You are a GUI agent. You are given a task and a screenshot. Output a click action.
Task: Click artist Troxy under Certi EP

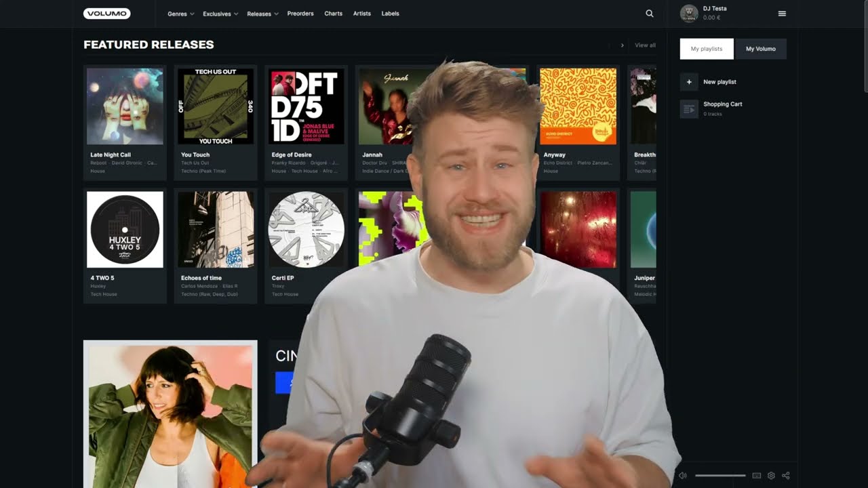[278, 287]
